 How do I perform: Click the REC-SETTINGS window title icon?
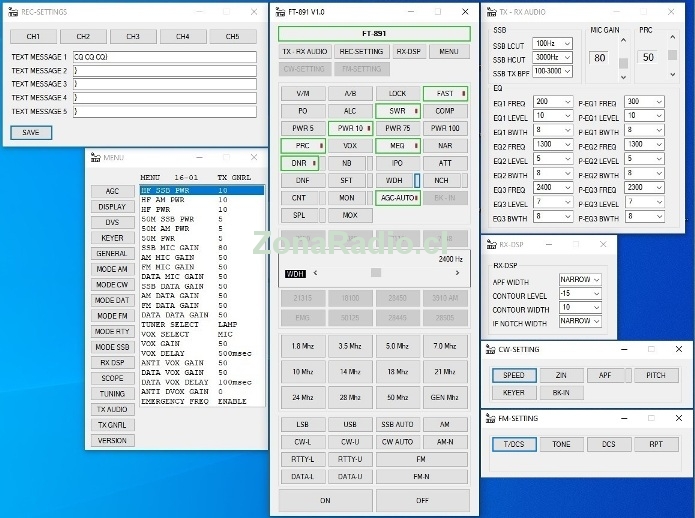[x=13, y=12]
